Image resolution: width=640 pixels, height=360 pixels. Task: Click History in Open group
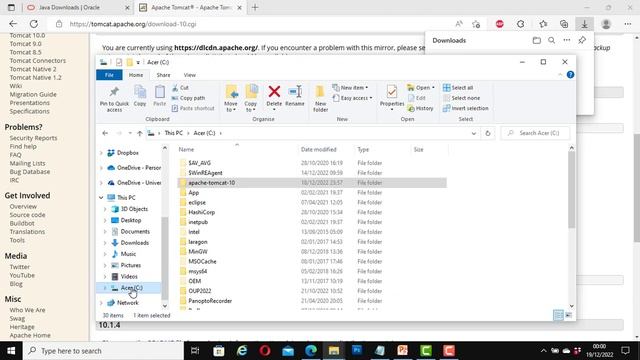420,108
